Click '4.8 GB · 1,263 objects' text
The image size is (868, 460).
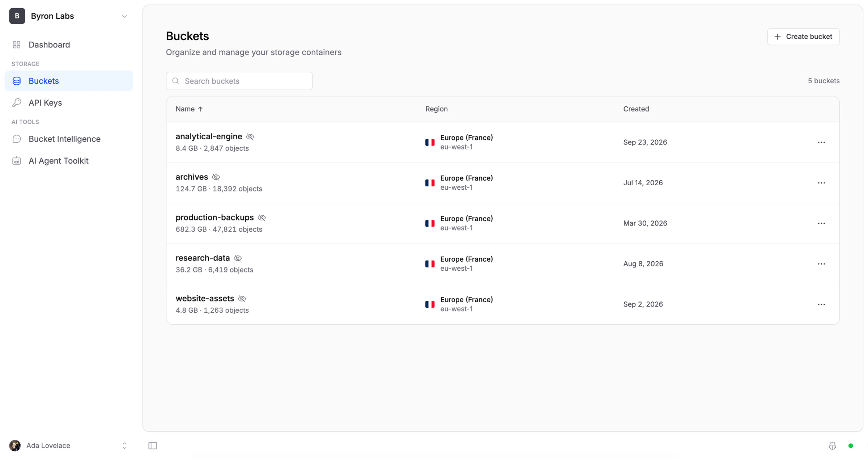click(x=212, y=311)
